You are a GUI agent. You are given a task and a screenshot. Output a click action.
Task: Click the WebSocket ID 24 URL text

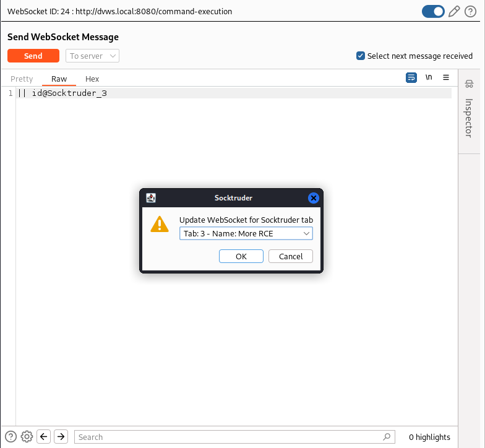point(120,11)
